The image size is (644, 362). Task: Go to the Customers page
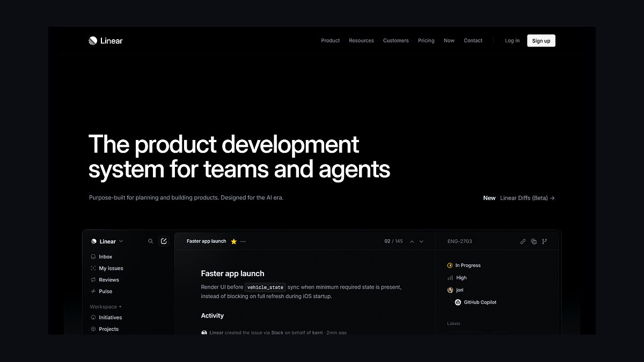pos(396,41)
